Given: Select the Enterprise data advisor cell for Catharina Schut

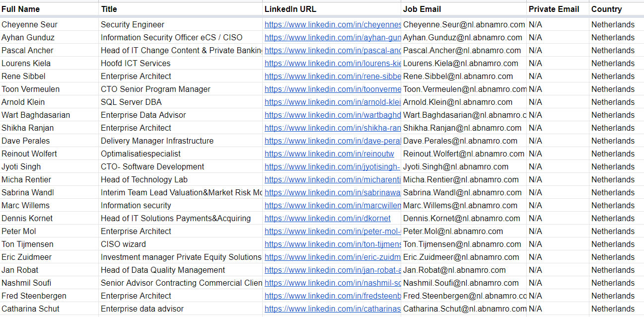Looking at the screenshot, I should pyautogui.click(x=181, y=309).
